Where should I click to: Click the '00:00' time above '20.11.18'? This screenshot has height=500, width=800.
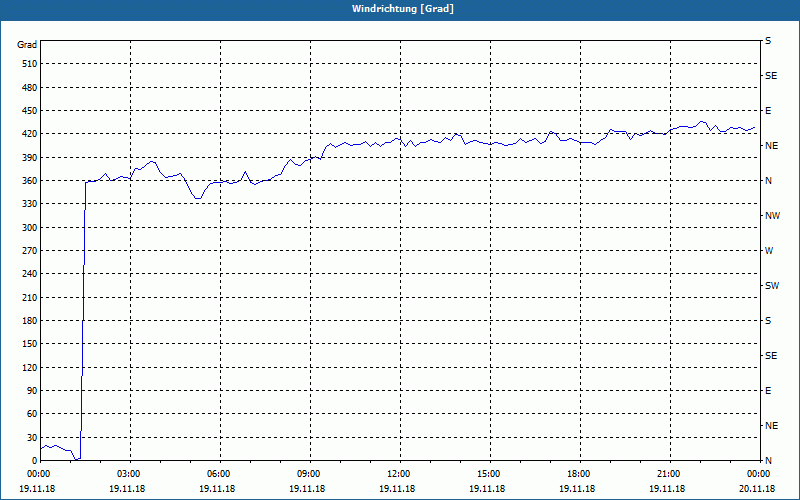[x=757, y=474]
